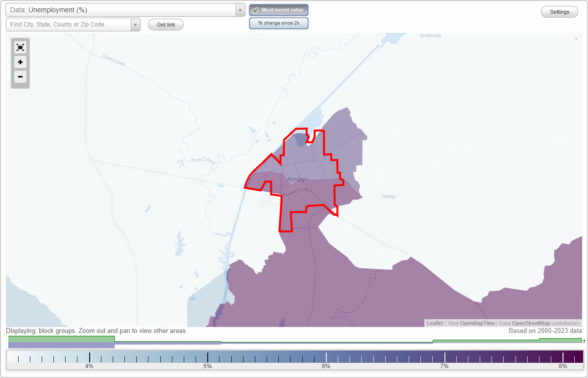Viewport: 588px width, 378px height.
Task: Open the Settings panel
Action: (x=559, y=11)
